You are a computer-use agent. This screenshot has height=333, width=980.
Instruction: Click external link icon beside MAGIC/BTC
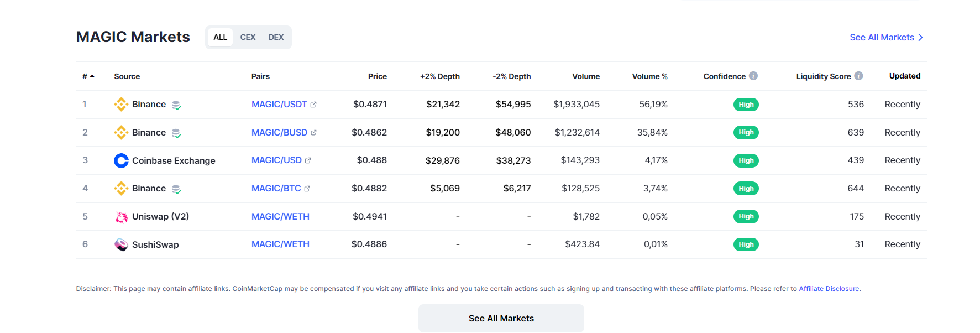(x=307, y=189)
